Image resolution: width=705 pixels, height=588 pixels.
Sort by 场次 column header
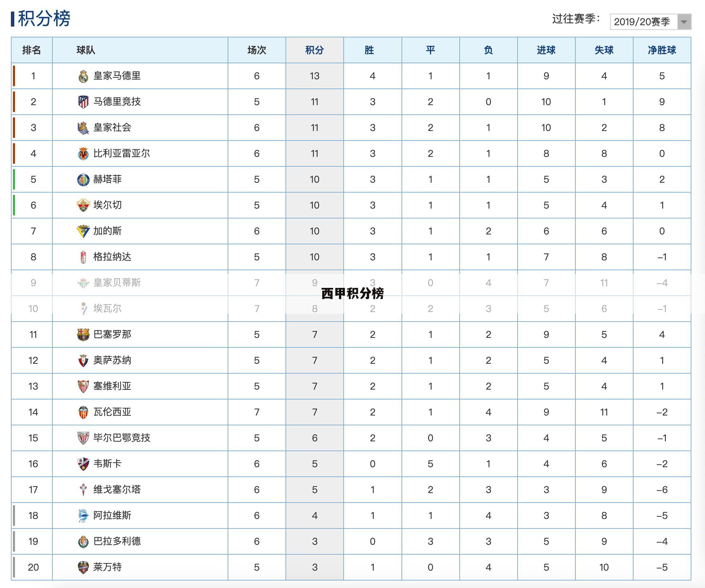(257, 50)
